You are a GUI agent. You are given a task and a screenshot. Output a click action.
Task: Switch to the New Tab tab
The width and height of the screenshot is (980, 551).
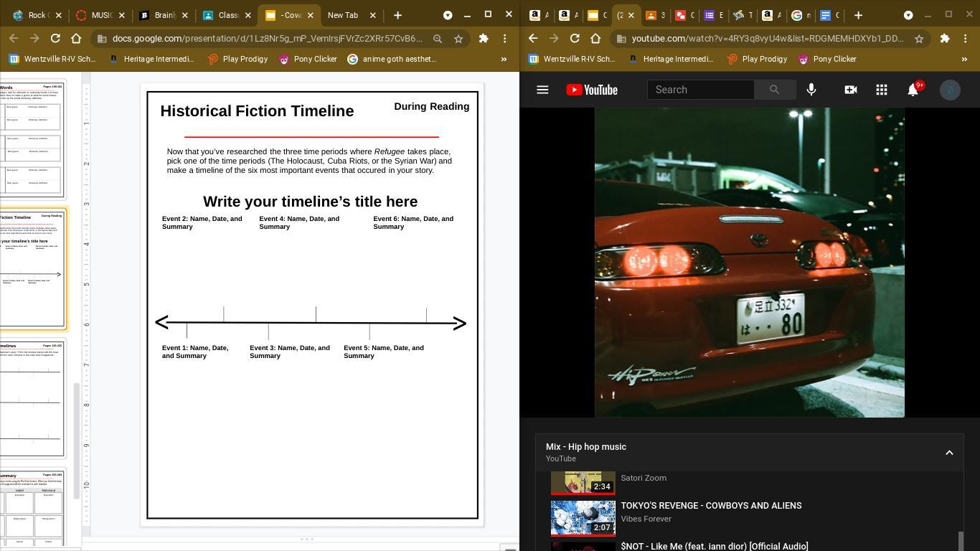343,15
